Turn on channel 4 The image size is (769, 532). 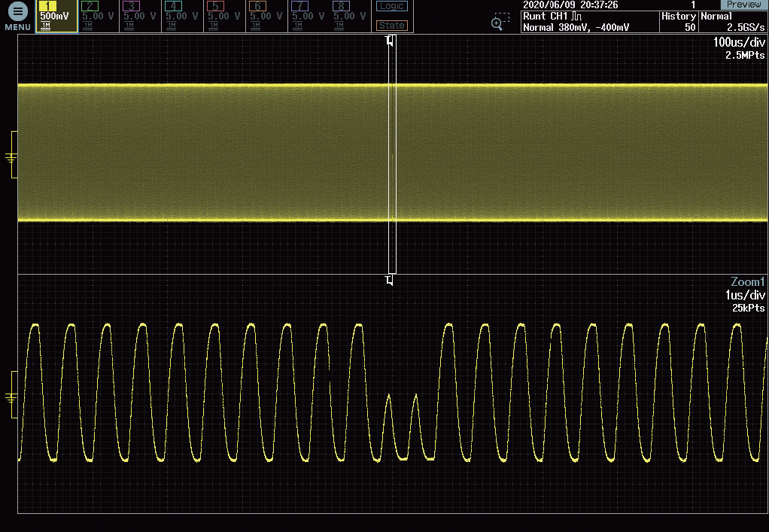point(182,17)
